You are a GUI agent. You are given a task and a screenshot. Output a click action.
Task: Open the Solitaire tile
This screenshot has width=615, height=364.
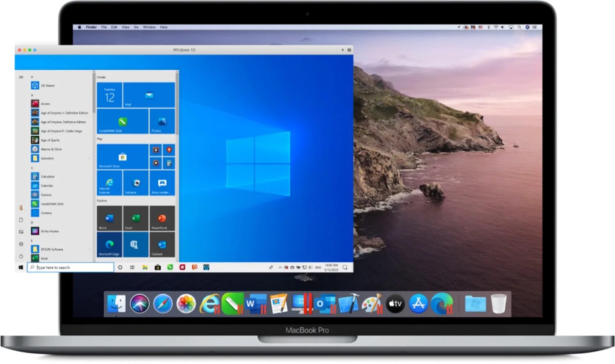tap(136, 183)
